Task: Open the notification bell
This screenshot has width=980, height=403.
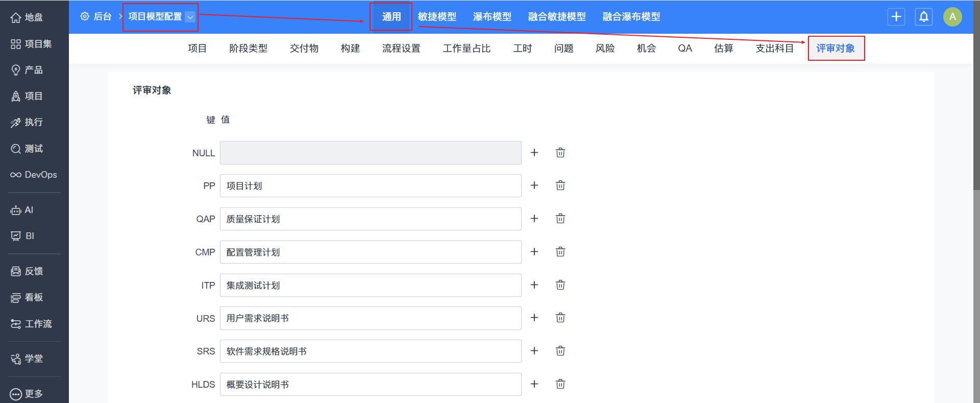Action: click(924, 17)
